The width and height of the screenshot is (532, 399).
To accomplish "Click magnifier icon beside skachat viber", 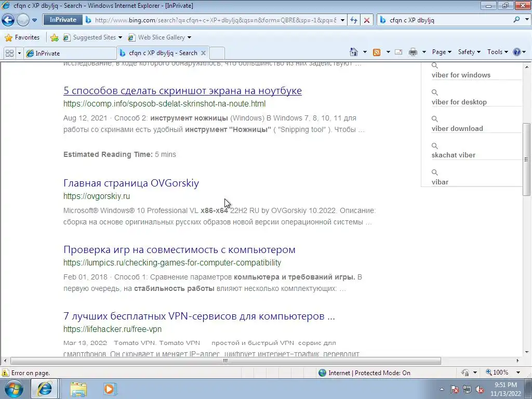I will click(435, 146).
